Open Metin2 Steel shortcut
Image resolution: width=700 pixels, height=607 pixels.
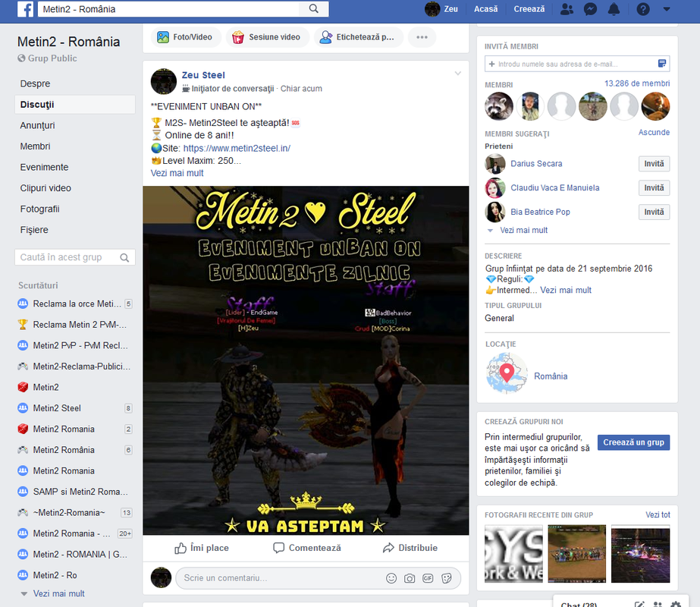click(57, 408)
